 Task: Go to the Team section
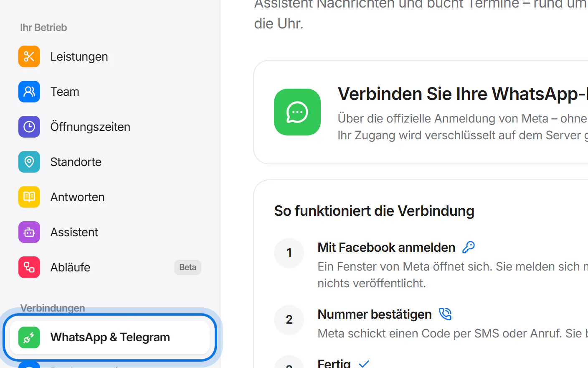[x=110, y=92]
